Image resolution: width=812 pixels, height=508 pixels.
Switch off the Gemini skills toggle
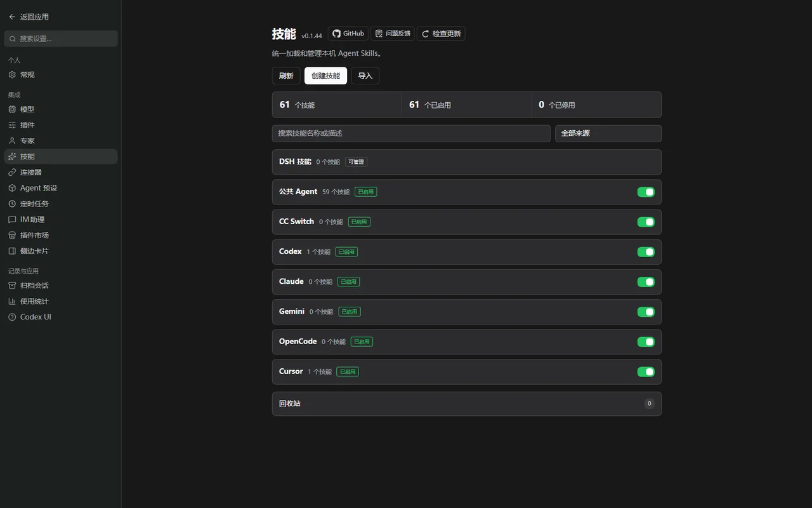point(646,312)
